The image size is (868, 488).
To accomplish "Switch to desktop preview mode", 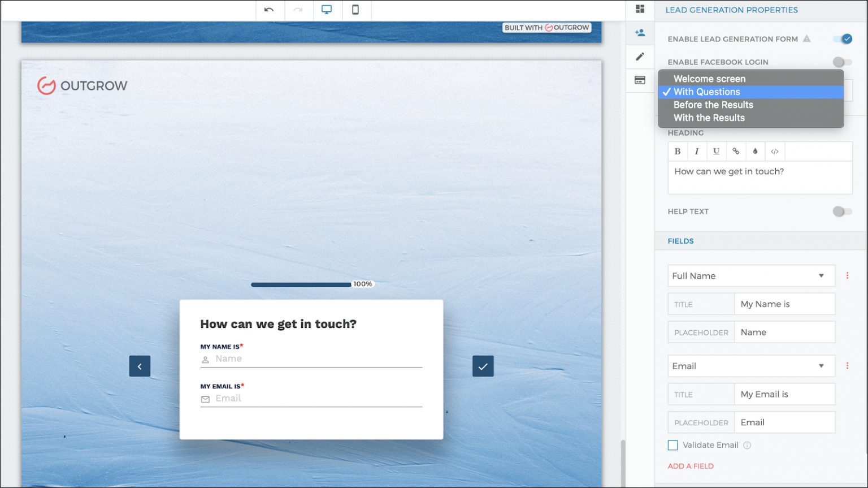I will click(327, 10).
